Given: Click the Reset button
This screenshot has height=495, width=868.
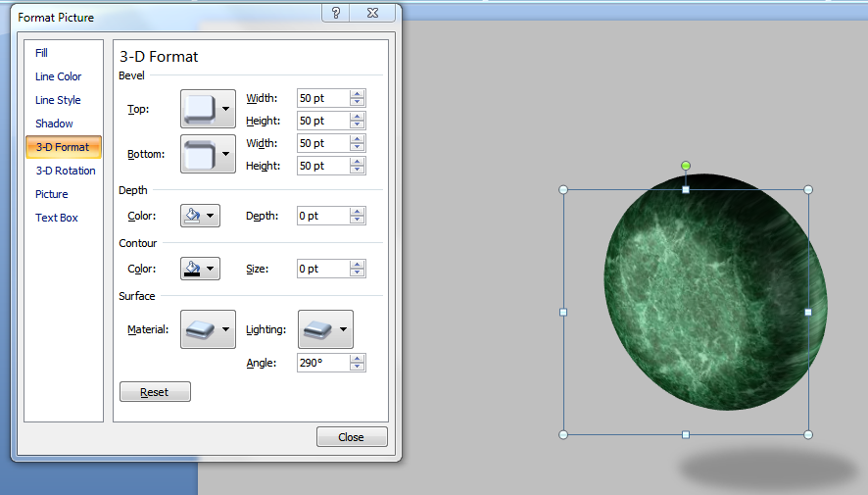Looking at the screenshot, I should pos(155,392).
